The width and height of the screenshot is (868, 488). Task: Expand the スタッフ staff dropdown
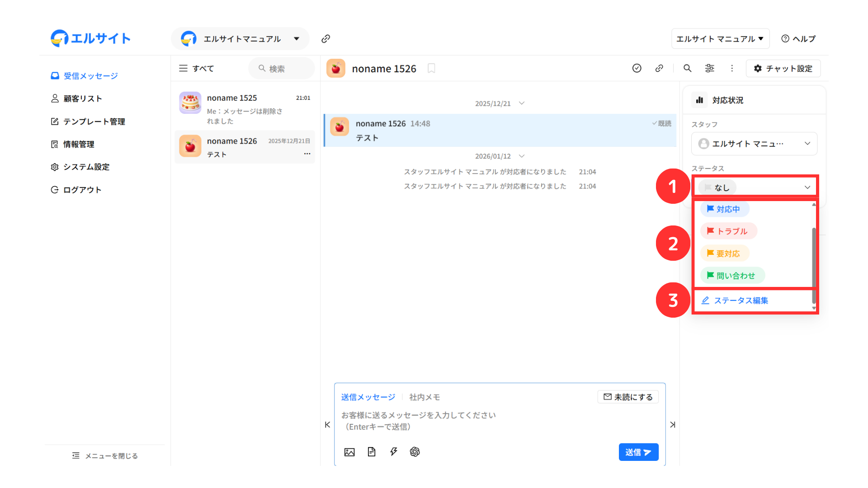click(x=754, y=144)
